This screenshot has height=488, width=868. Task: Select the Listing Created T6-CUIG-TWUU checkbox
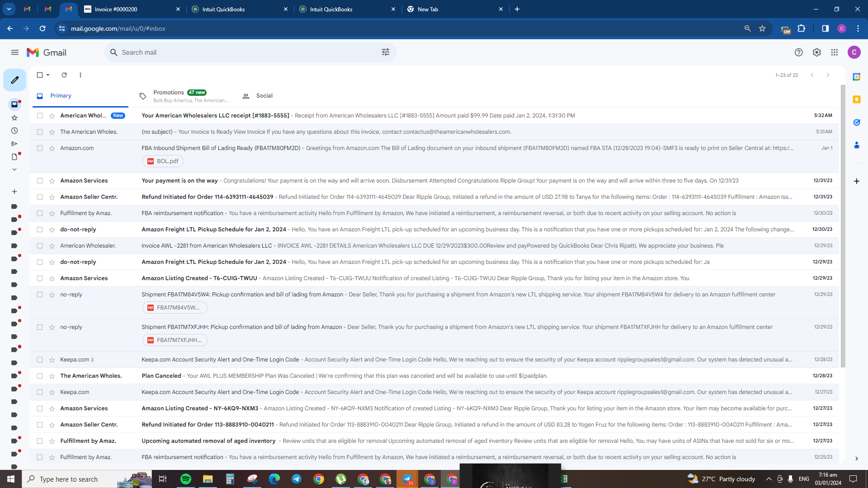pos(40,278)
